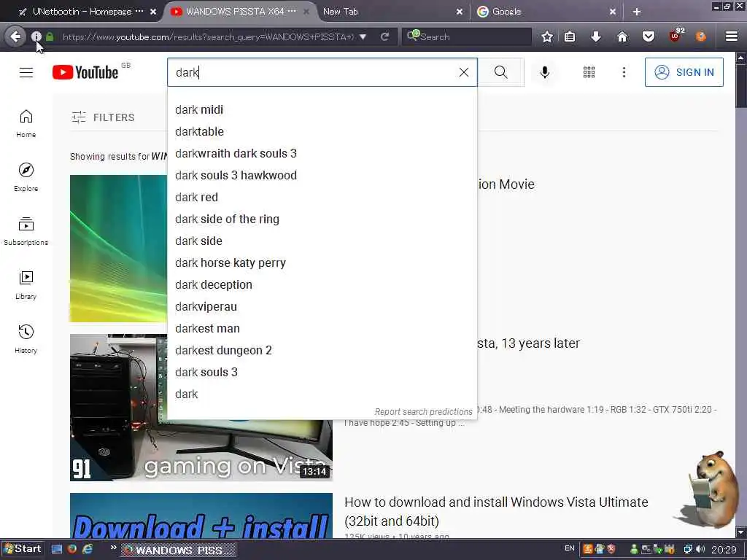
Task: Click the browser back arrow button
Action: point(15,36)
